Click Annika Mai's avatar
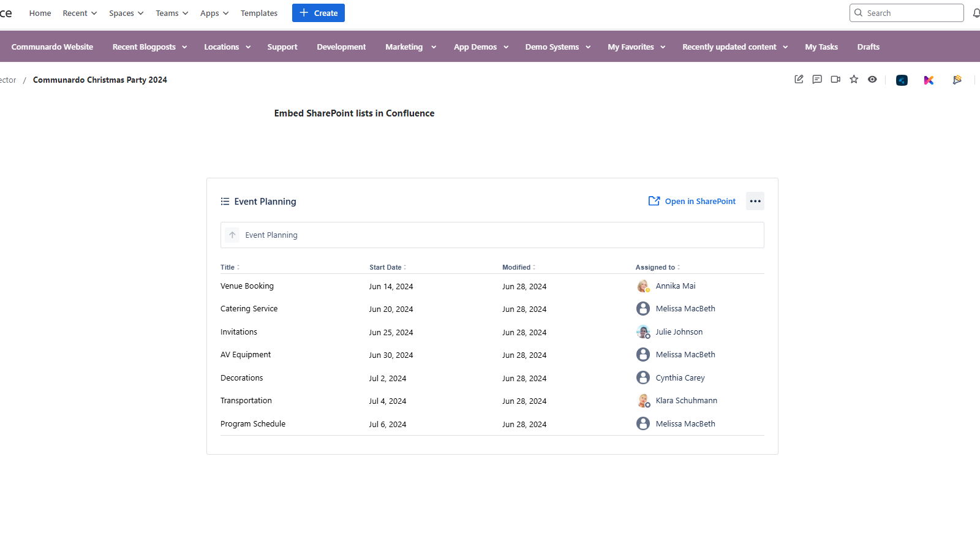980x546 pixels. coord(643,286)
